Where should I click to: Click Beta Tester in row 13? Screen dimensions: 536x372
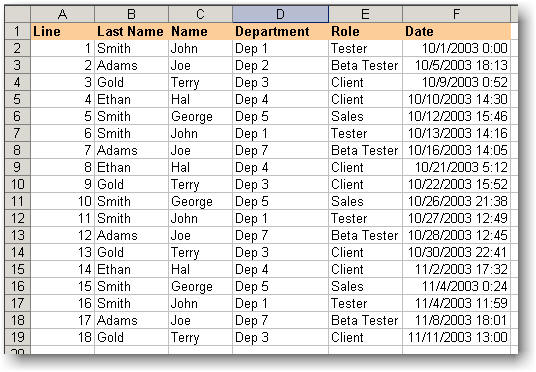click(x=365, y=235)
